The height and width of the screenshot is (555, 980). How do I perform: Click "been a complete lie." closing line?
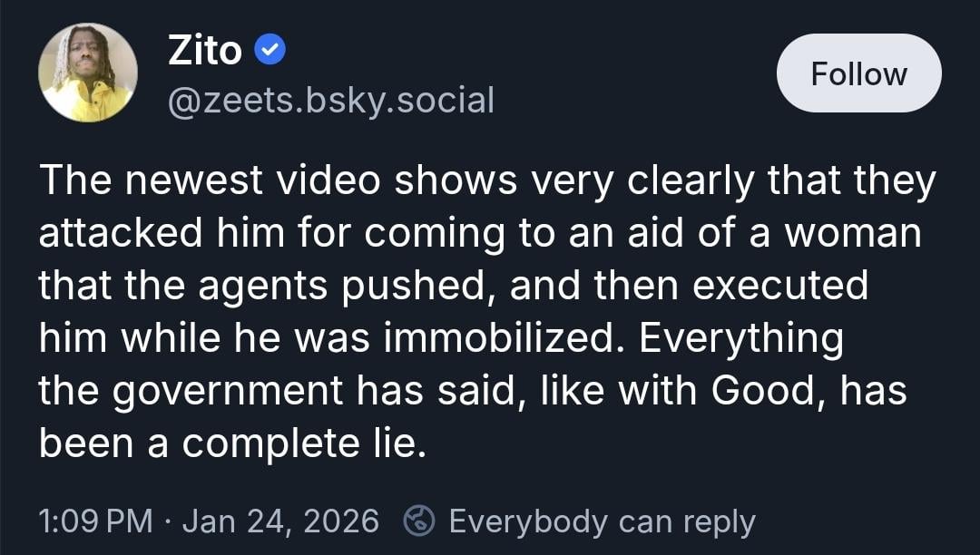pyautogui.click(x=231, y=443)
